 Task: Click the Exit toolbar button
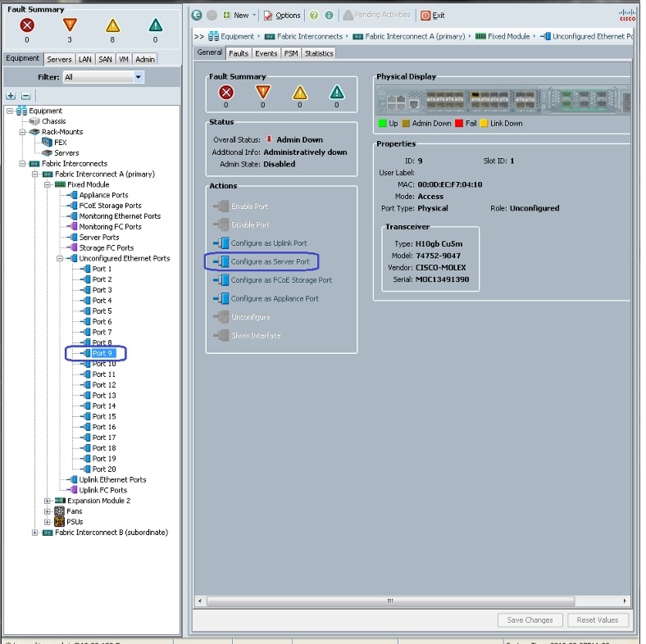coord(433,16)
